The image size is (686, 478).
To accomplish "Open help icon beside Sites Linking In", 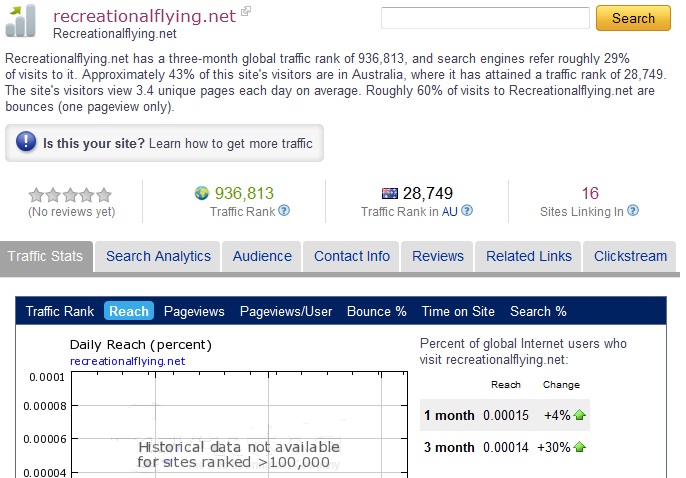I will [633, 211].
